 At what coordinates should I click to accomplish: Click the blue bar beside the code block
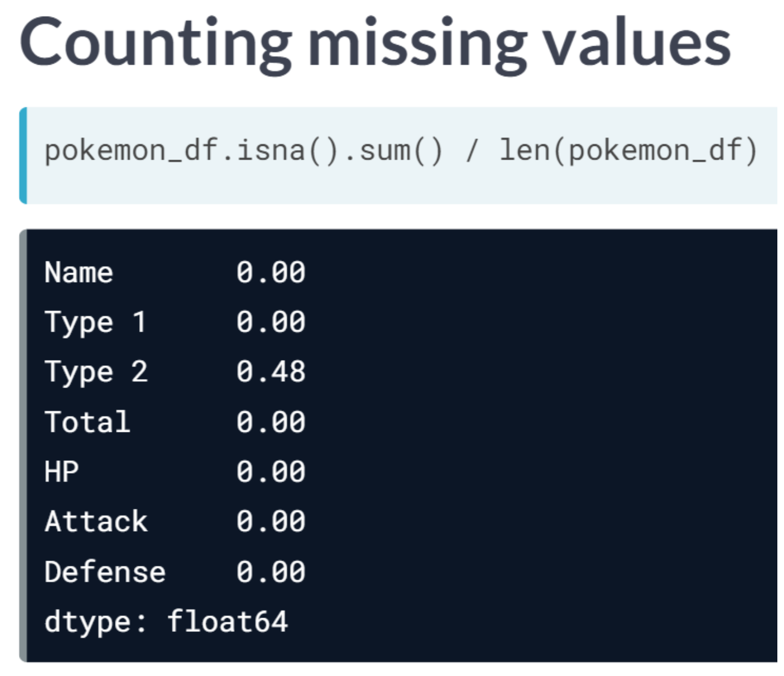[x=23, y=156]
